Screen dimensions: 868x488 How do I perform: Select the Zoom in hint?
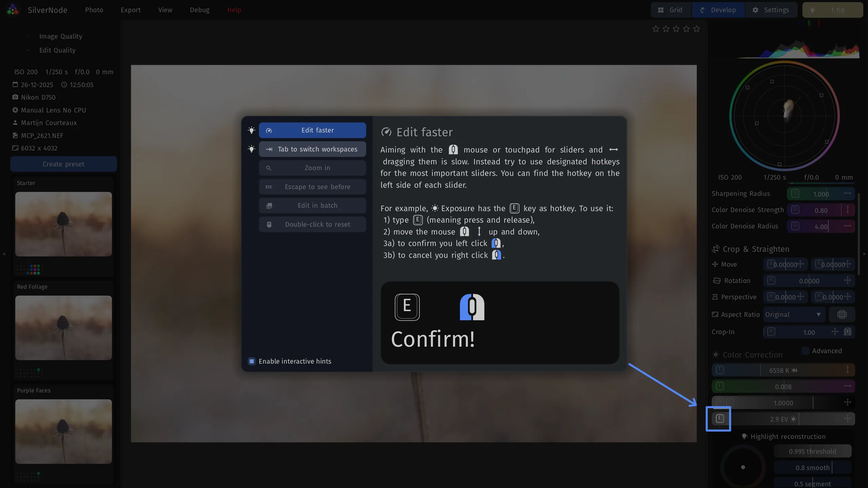coord(312,168)
